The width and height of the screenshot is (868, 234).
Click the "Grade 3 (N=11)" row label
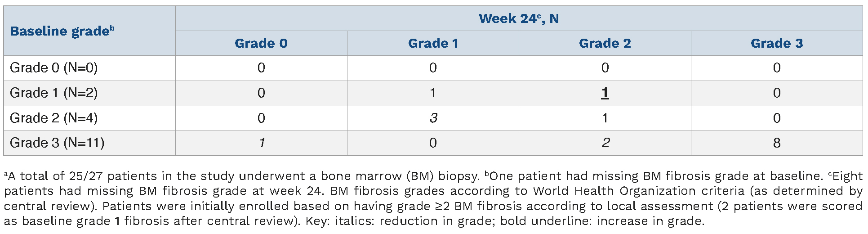point(57,143)
